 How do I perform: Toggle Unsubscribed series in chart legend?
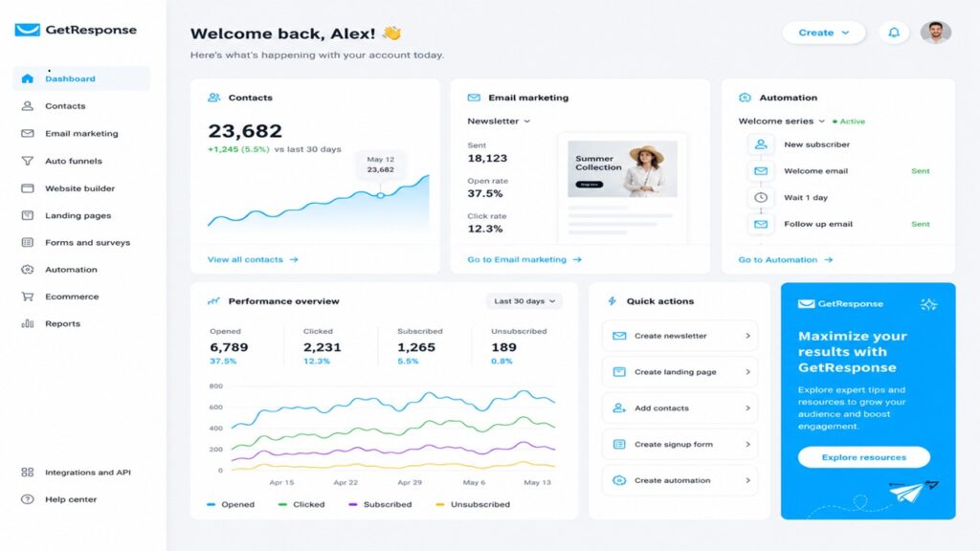click(x=473, y=504)
